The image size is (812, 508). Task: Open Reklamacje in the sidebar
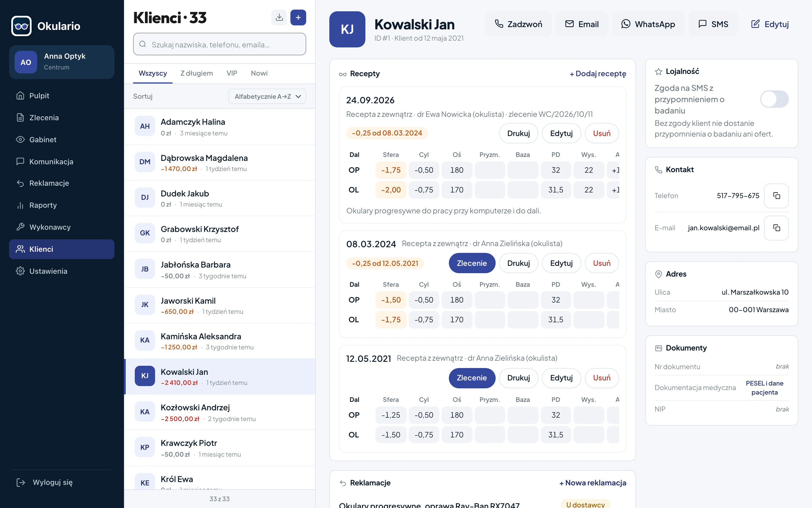(x=62, y=183)
